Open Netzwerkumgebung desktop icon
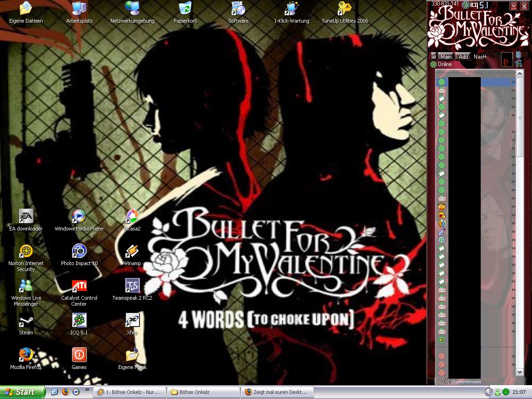This screenshot has height=399, width=532. point(133,13)
